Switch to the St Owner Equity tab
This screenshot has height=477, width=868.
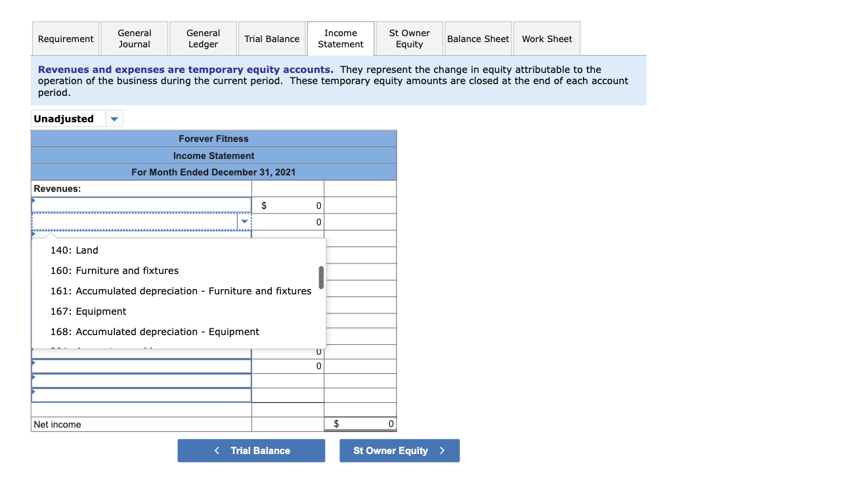408,38
